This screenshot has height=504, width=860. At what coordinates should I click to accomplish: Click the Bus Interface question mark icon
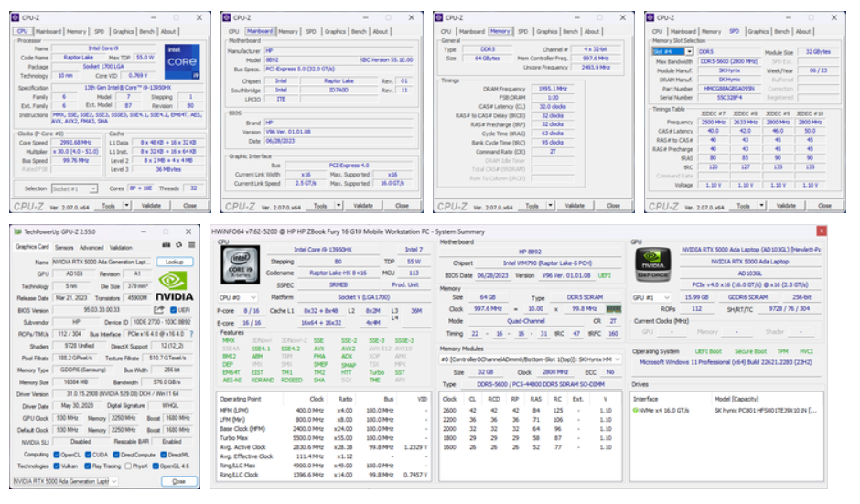pyautogui.click(x=189, y=334)
